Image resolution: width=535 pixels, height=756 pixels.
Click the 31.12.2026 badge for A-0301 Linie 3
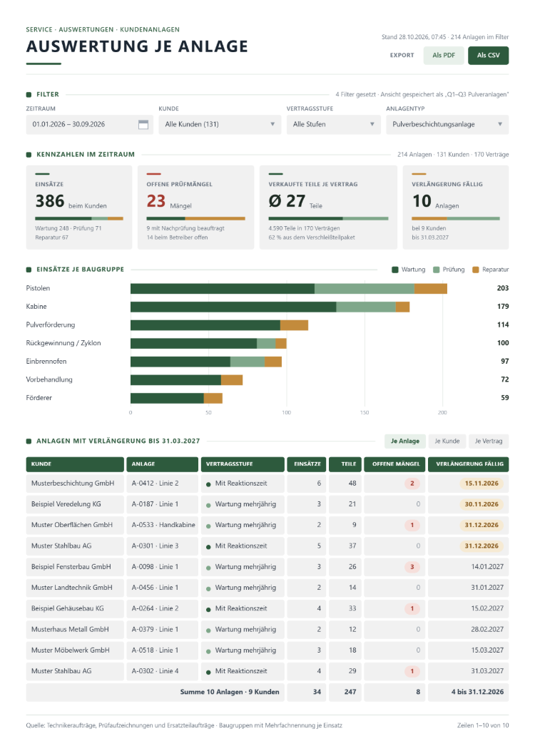point(481,546)
